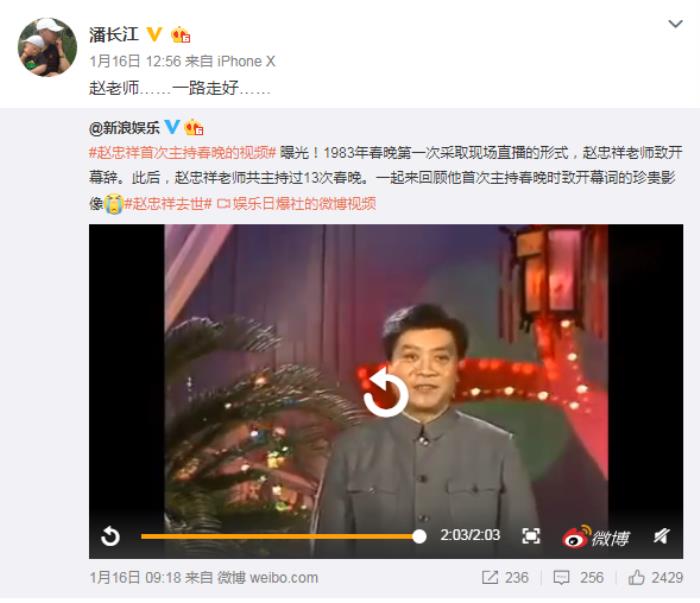Open 潘长江 profile avatar
Screen dimensions: 700x603
[x=47, y=47]
